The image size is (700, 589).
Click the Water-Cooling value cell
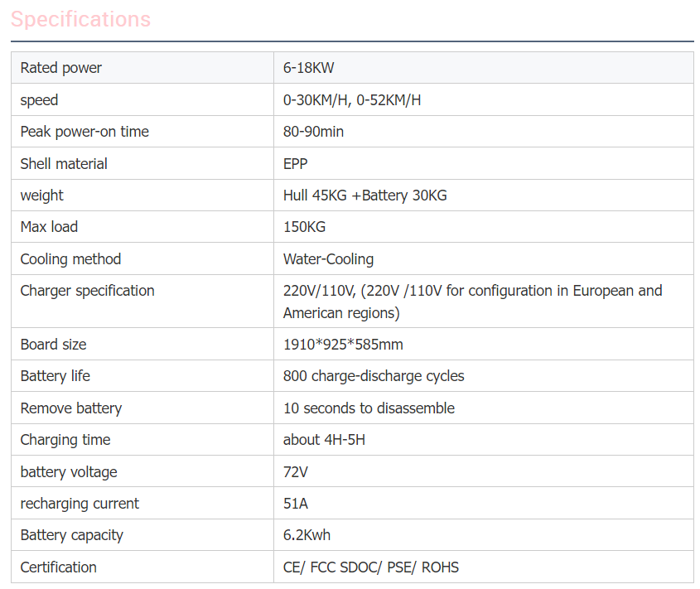328,259
